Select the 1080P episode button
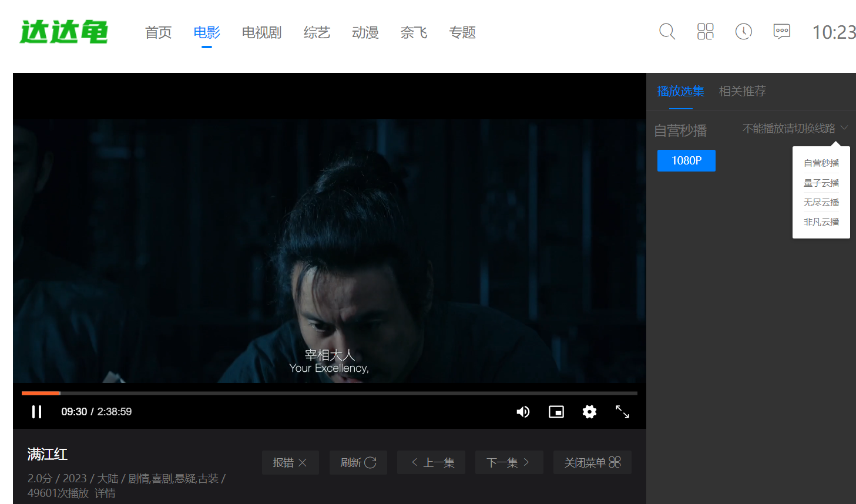This screenshot has height=504, width=856. pos(686,160)
